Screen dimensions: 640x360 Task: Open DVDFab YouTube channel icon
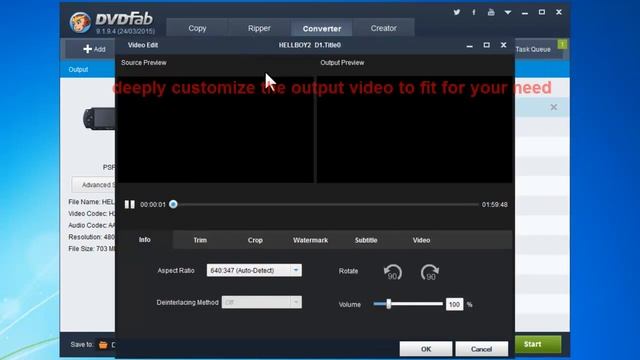tap(491, 12)
